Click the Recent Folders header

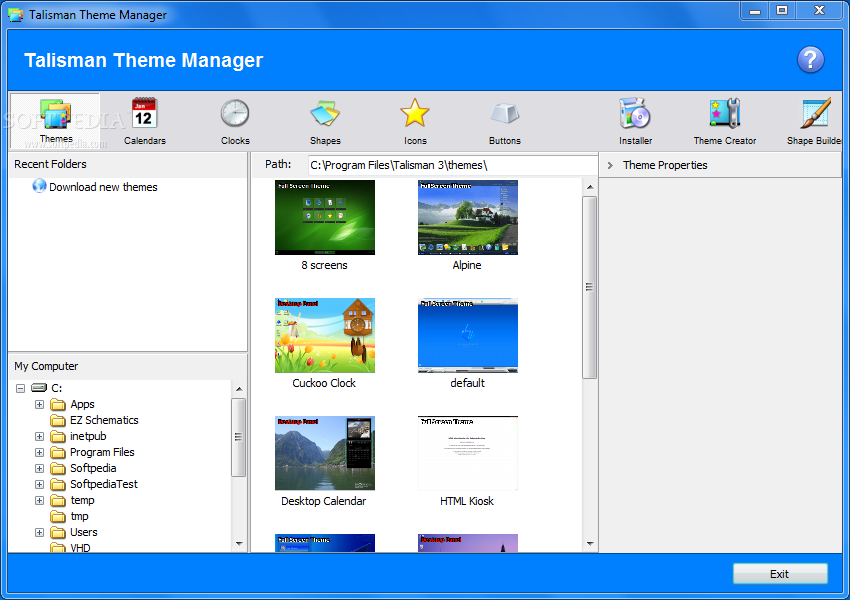[x=50, y=164]
